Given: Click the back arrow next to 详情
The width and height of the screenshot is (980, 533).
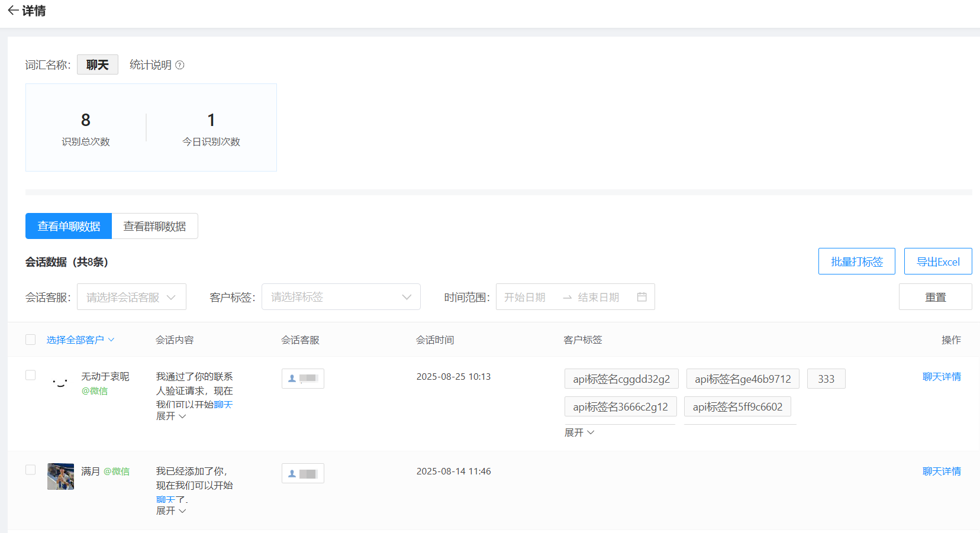Looking at the screenshot, I should pos(12,11).
